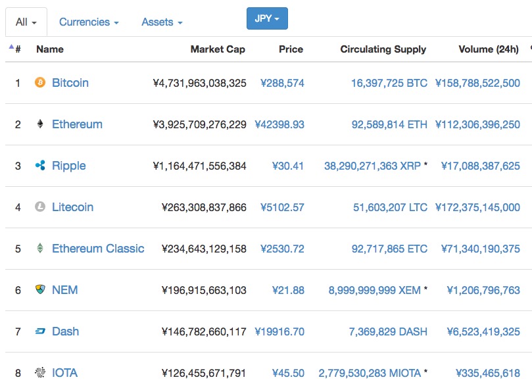Open the Bitcoin name link
Viewport: 532px width, 392px height.
click(x=70, y=83)
